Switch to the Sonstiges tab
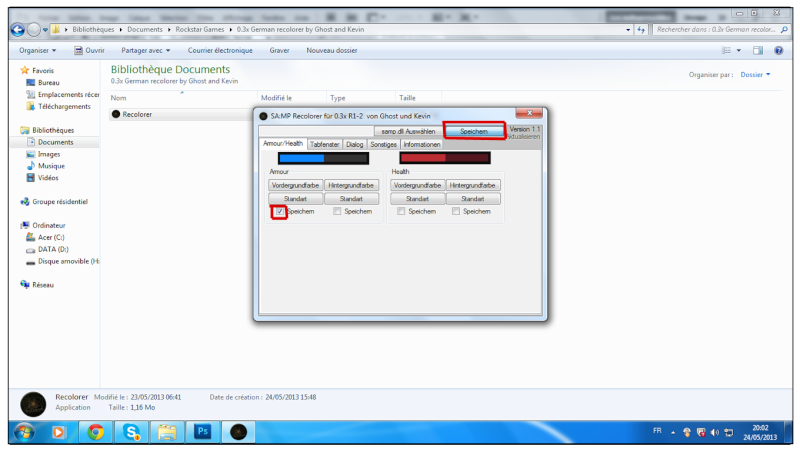 383,145
